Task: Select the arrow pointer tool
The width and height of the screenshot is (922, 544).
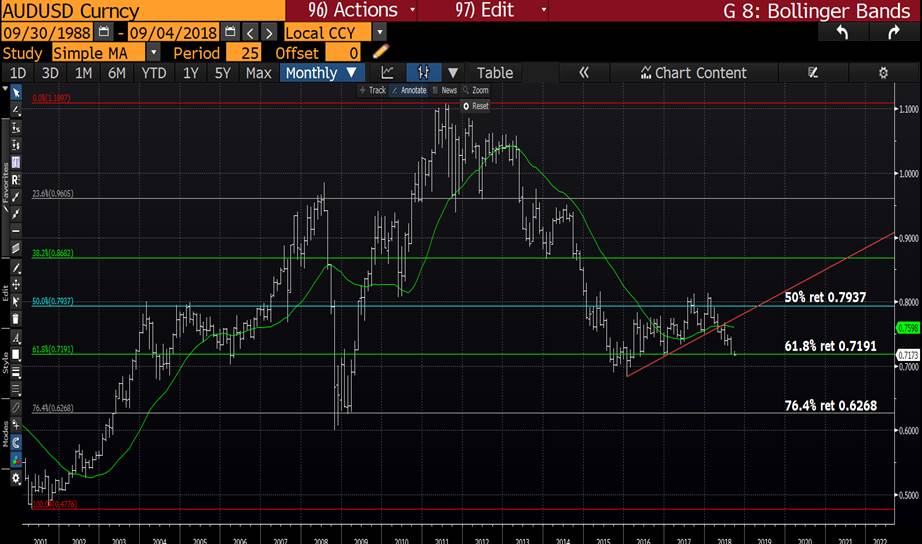Action: coord(16,92)
